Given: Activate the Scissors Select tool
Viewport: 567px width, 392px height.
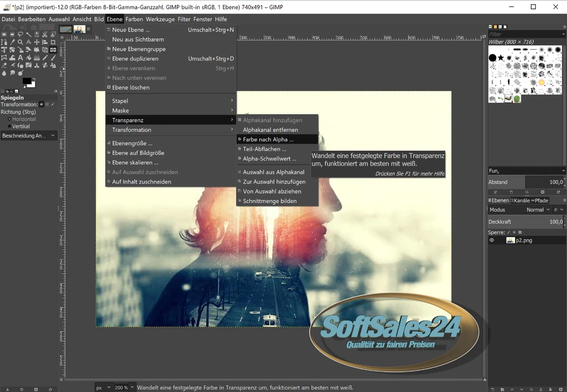Looking at the screenshot, I should coord(44,34).
